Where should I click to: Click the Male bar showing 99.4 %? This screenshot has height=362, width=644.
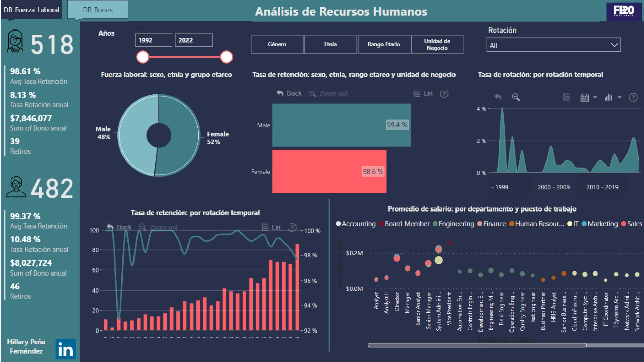pyautogui.click(x=341, y=125)
